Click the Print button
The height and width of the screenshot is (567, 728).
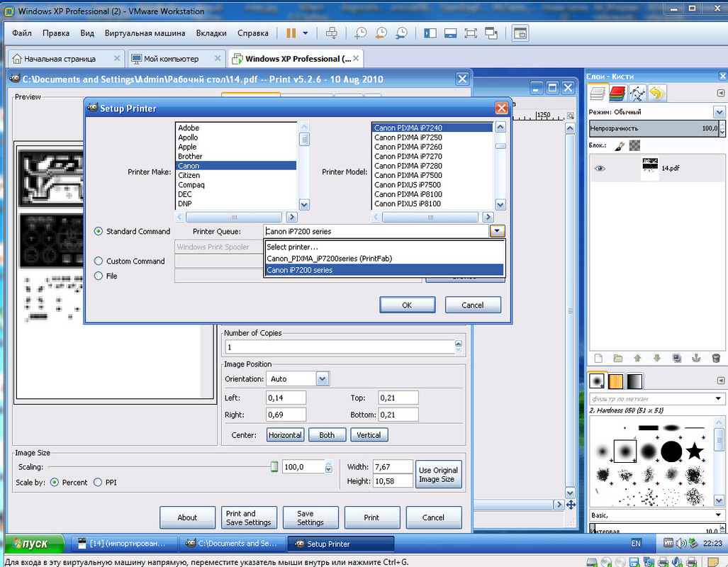click(371, 517)
